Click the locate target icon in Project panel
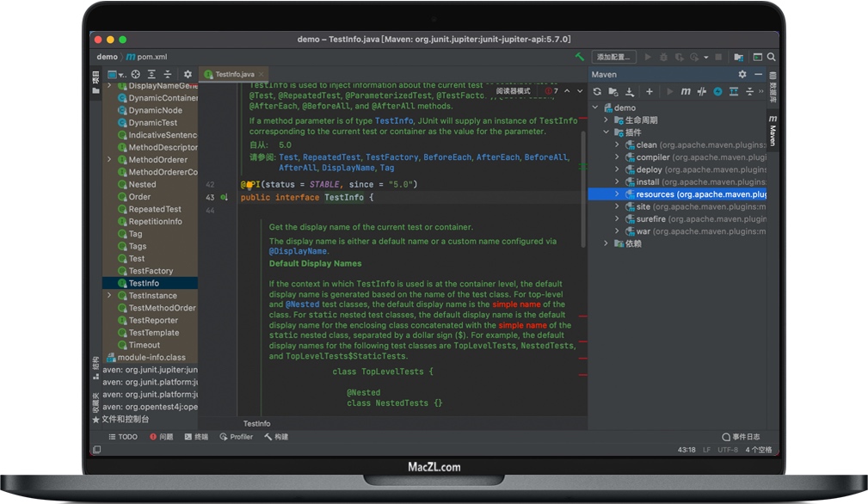The height and width of the screenshot is (504, 868). (135, 75)
